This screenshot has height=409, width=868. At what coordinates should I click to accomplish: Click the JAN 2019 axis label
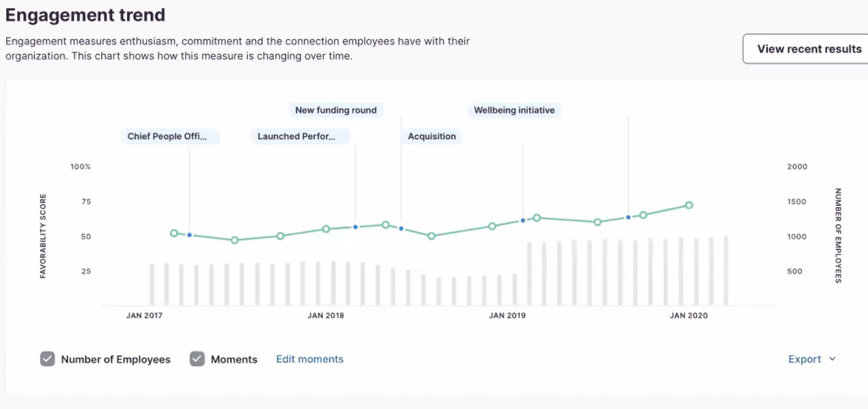(x=507, y=316)
